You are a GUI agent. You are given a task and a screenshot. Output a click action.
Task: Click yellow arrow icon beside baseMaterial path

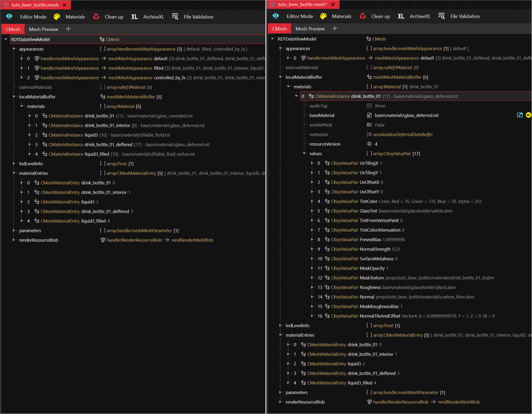click(x=528, y=115)
